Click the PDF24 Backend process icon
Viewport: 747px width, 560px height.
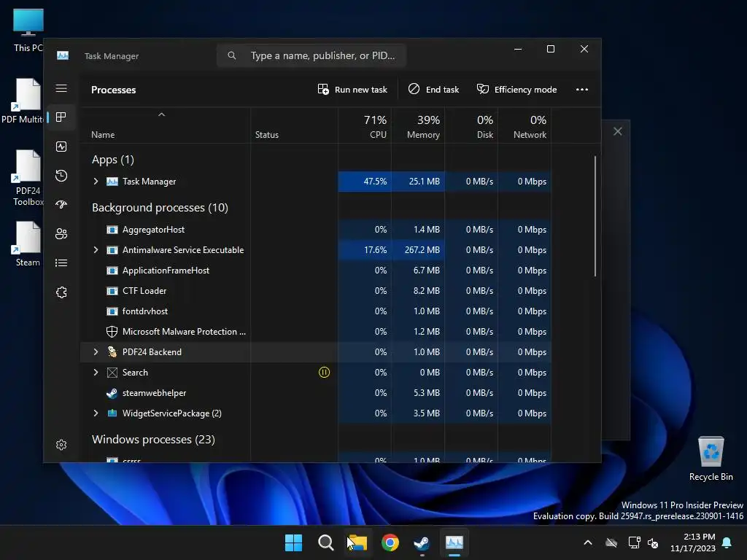[x=112, y=352]
